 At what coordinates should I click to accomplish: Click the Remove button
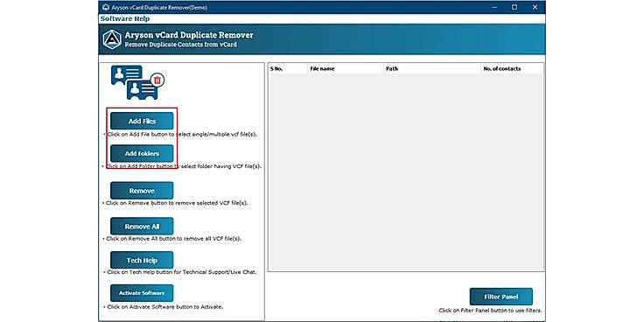(x=142, y=191)
